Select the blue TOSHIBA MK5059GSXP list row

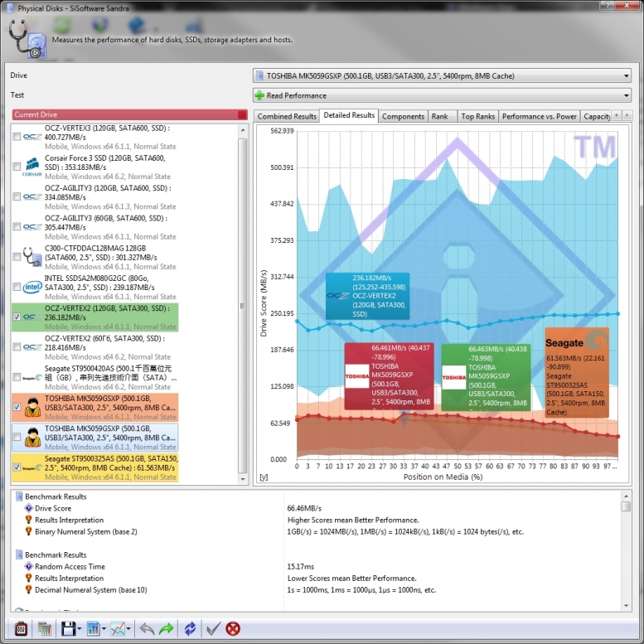click(x=94, y=438)
